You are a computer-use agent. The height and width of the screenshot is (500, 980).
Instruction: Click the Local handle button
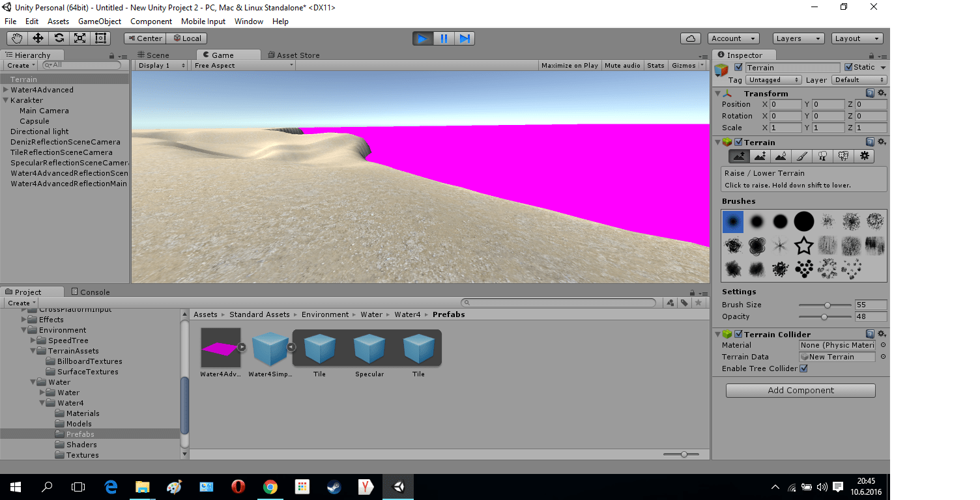pos(187,38)
